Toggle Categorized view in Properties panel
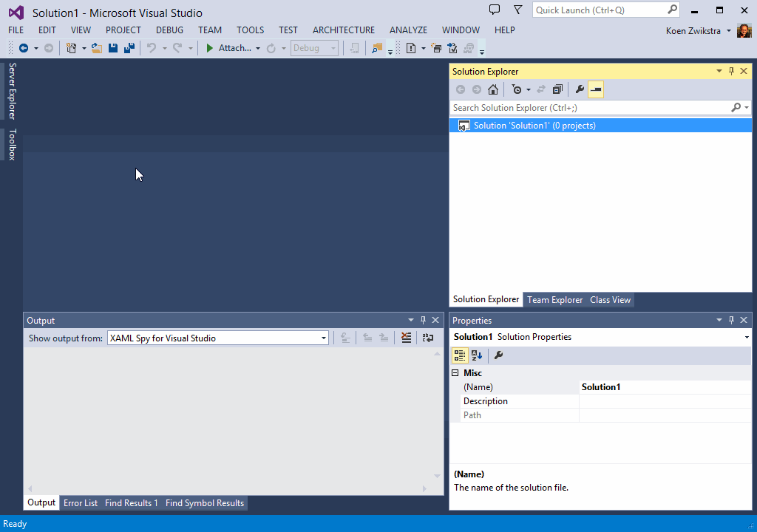 [x=460, y=355]
